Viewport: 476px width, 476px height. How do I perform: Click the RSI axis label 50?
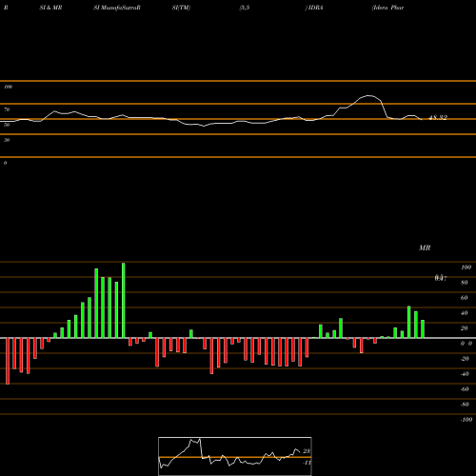point(7,125)
